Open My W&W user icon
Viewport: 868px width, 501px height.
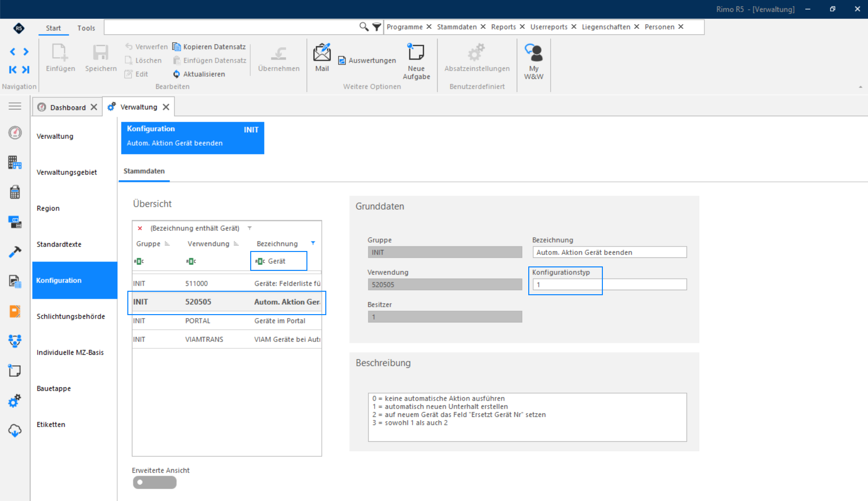534,62
